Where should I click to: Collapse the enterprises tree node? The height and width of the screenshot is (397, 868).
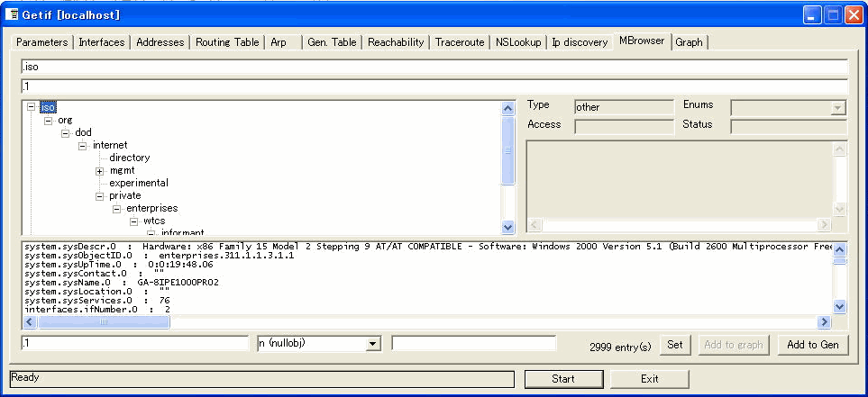(x=117, y=209)
